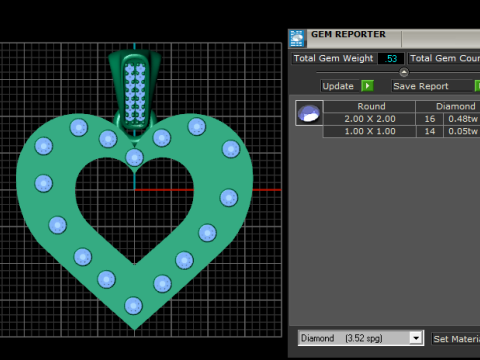Click the 0.05tw weight cell

coord(462,131)
